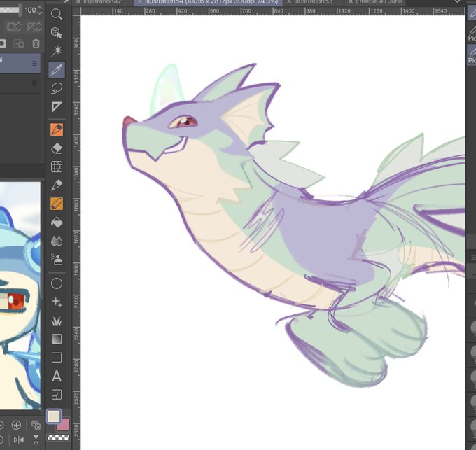Click the vertical ruler beside the canvas

tap(76, 232)
